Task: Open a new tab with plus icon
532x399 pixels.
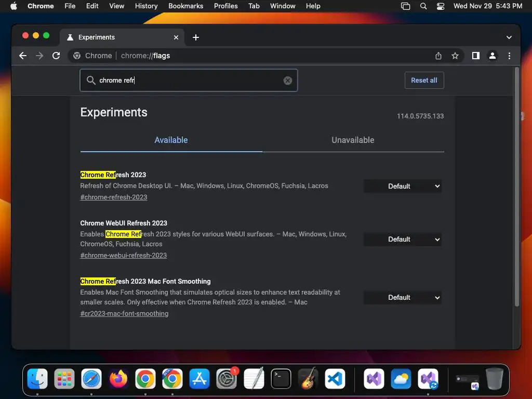Action: (x=196, y=37)
